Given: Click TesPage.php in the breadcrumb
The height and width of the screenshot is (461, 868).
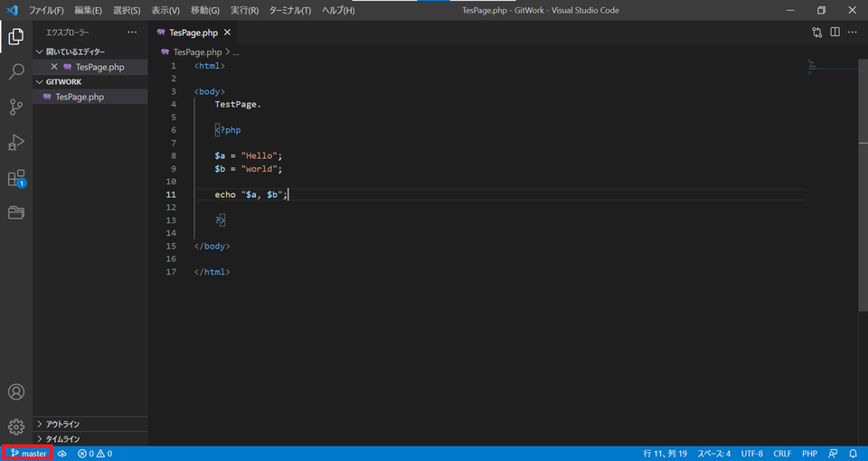Looking at the screenshot, I should [197, 52].
